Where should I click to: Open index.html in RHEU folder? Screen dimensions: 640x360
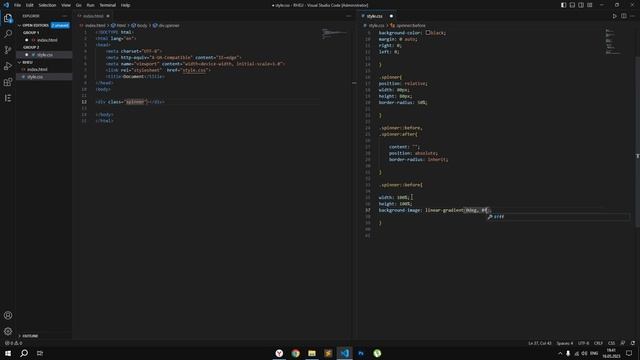pyautogui.click(x=37, y=69)
